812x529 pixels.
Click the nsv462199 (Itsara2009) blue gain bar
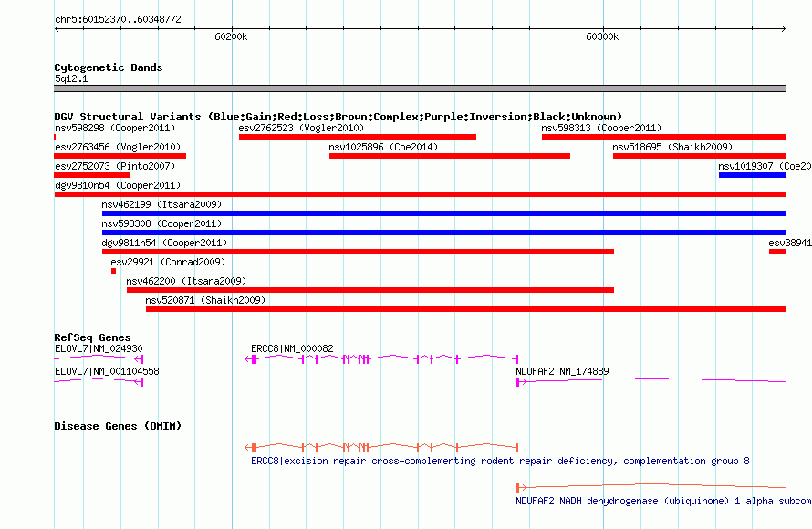(443, 213)
